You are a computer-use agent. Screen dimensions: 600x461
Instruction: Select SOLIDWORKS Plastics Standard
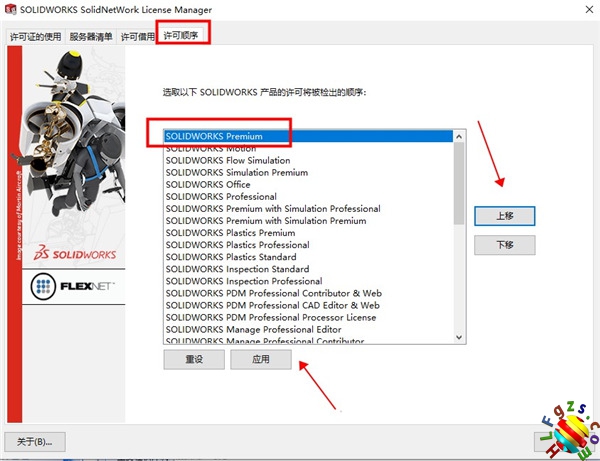(309, 257)
